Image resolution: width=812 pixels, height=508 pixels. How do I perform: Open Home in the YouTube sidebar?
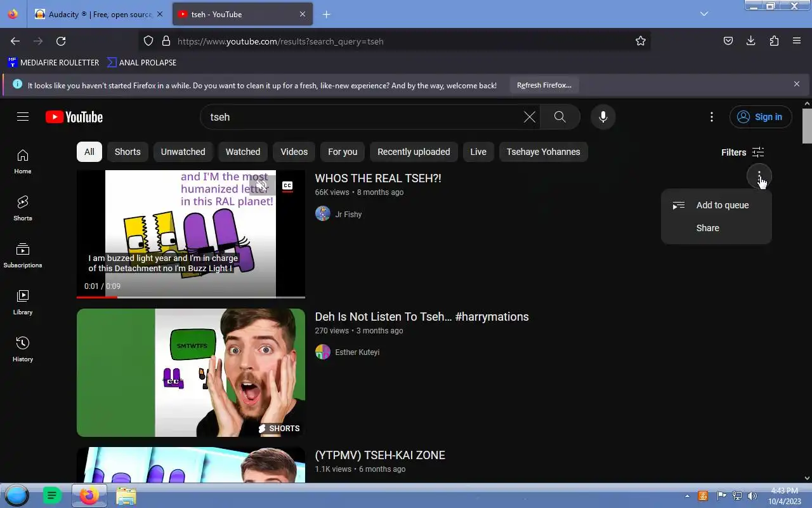[23, 161]
